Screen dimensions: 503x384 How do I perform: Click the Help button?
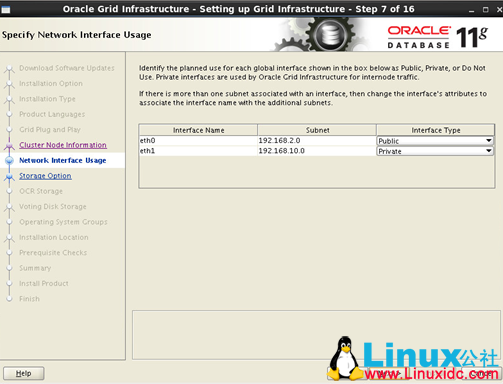click(24, 373)
